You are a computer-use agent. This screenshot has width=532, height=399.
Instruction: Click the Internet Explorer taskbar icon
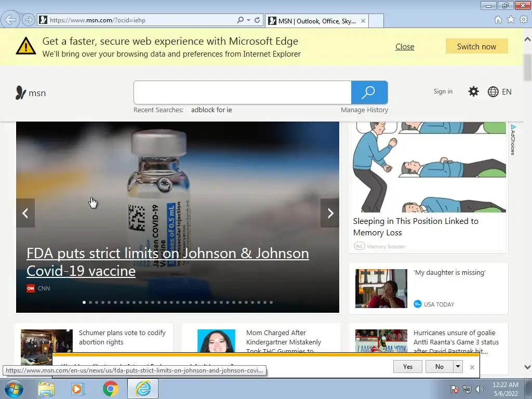[143, 389]
